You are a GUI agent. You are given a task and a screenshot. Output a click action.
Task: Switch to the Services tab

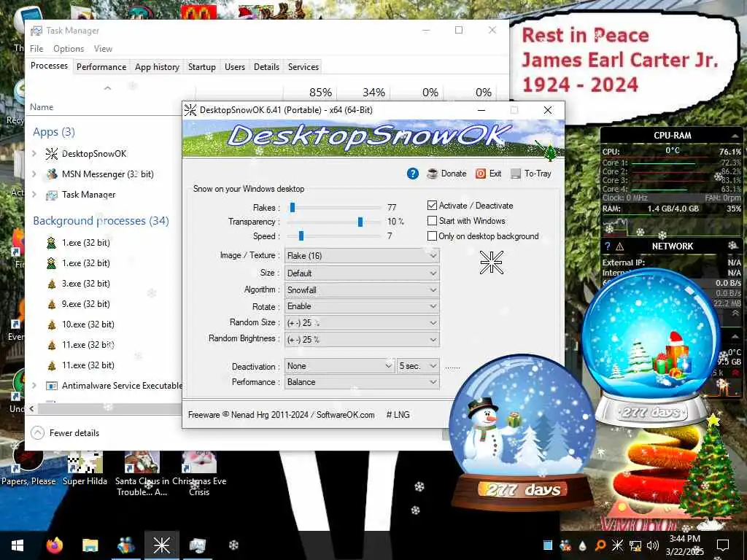coord(303,67)
